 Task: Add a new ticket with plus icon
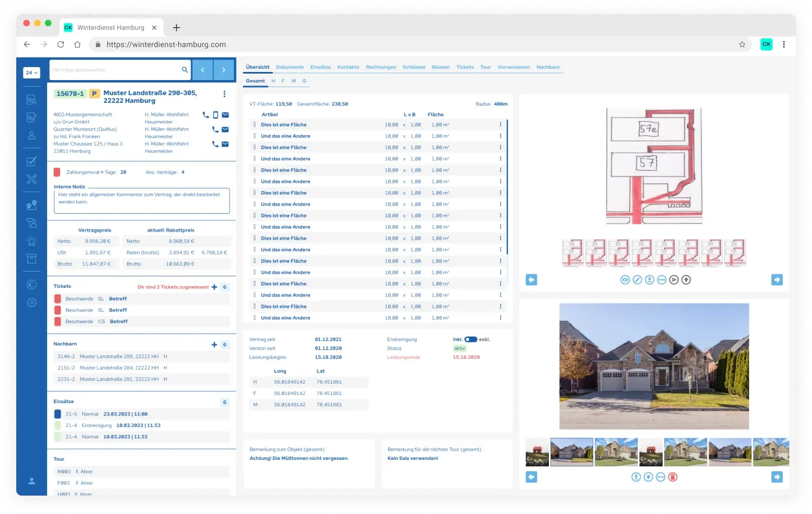click(x=214, y=287)
